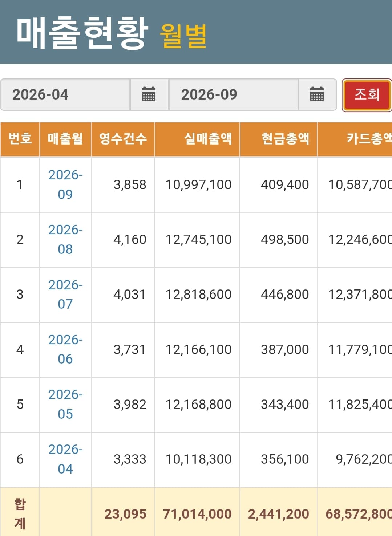
Task: Click the 매출월 column header
Action: [65, 139]
